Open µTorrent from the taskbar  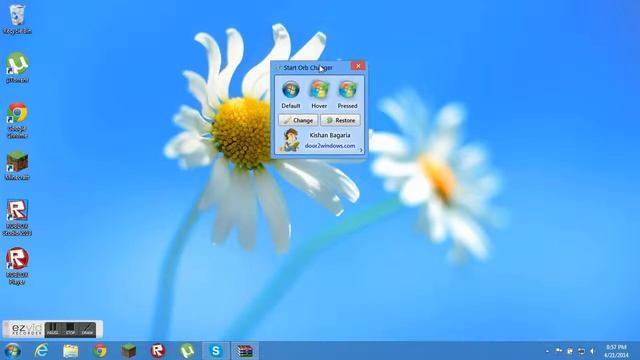[x=187, y=351]
